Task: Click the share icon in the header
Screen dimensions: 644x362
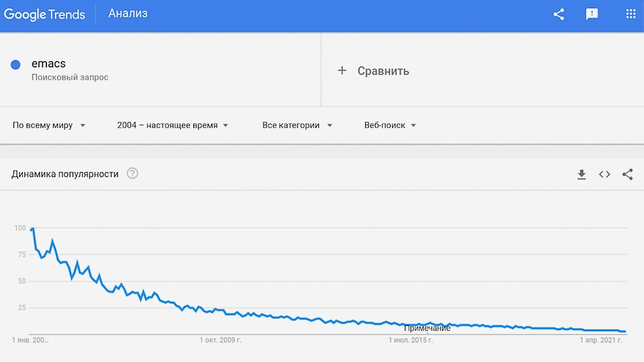Action: [559, 15]
